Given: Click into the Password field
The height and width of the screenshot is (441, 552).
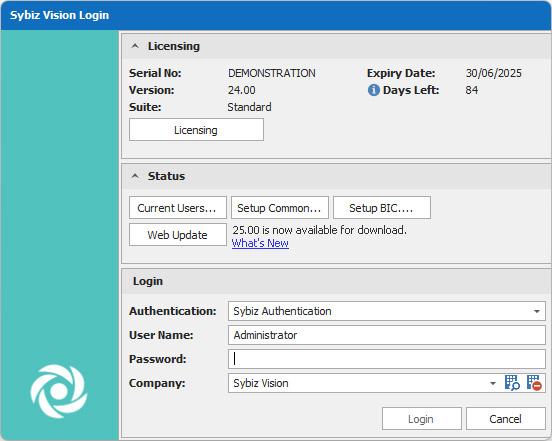Looking at the screenshot, I should [x=387, y=359].
